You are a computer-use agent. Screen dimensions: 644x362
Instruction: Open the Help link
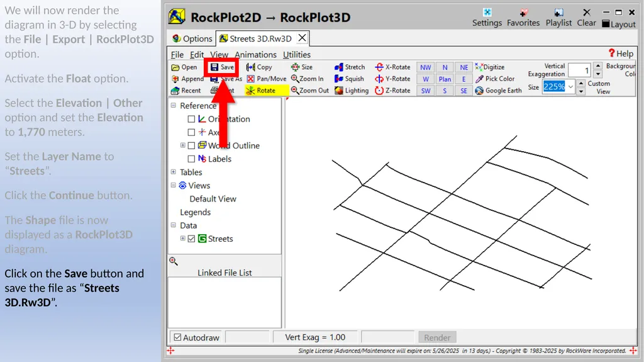(621, 54)
